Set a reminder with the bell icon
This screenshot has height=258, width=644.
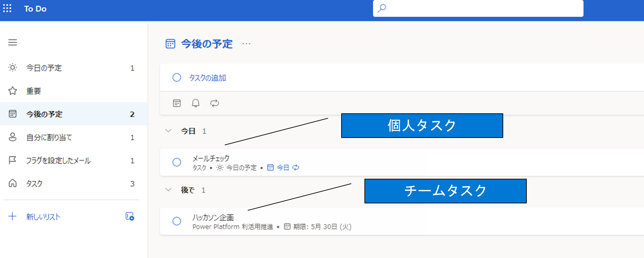tap(196, 103)
